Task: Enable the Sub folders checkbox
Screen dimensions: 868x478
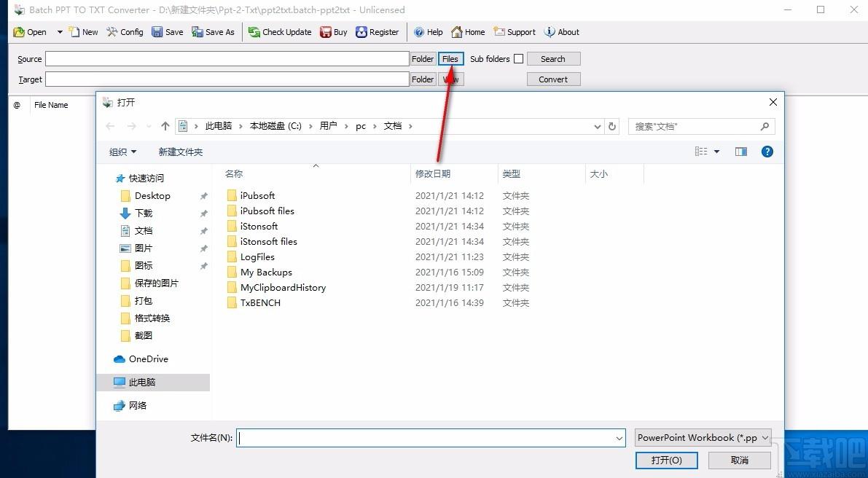Action: point(519,58)
